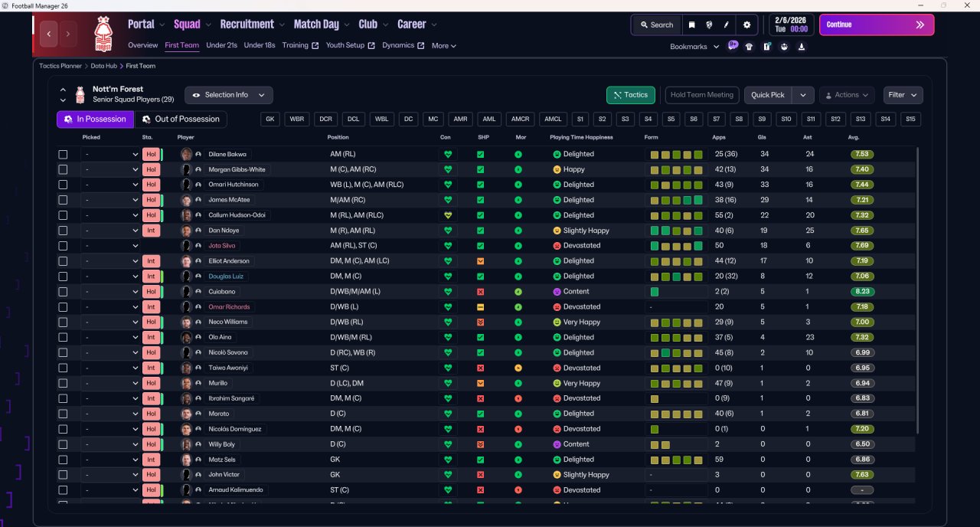Open Picked dropdown for Morgan Gibbs-White
Image resolution: width=980 pixels, height=527 pixels.
[x=111, y=169]
